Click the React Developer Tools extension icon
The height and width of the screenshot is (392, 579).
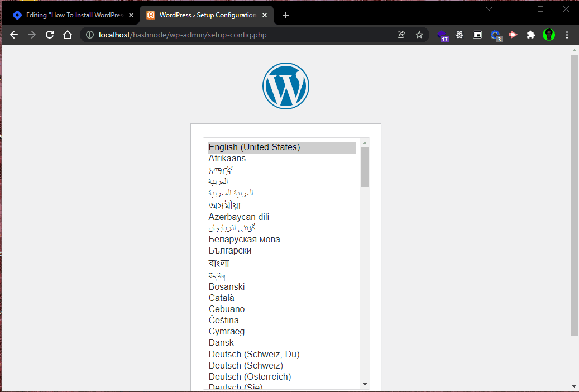460,35
